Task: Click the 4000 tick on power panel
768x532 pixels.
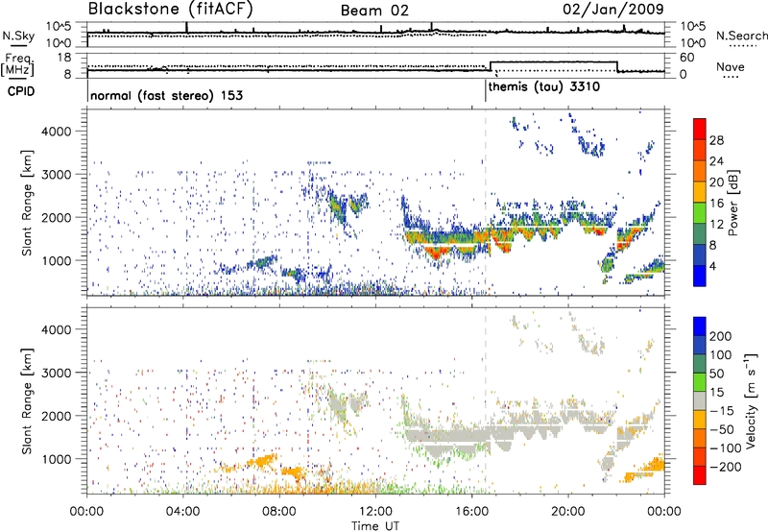Action: click(56, 132)
